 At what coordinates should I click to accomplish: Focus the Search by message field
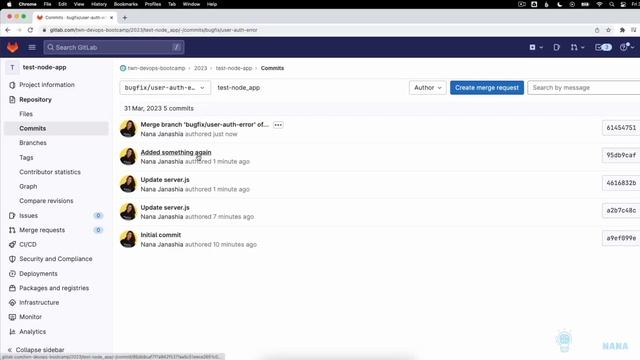pyautogui.click(x=584, y=88)
